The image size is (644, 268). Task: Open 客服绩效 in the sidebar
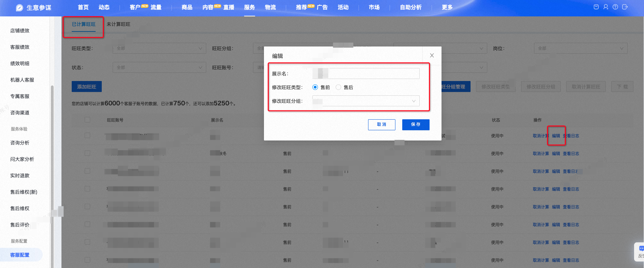[x=20, y=47]
